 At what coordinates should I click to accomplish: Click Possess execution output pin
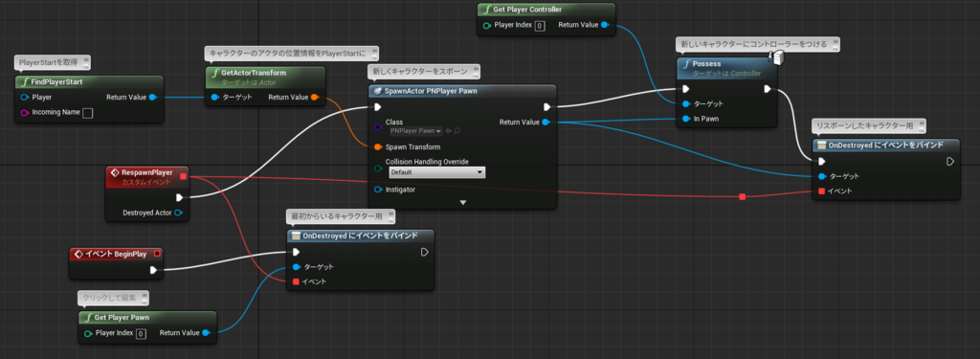(768, 88)
